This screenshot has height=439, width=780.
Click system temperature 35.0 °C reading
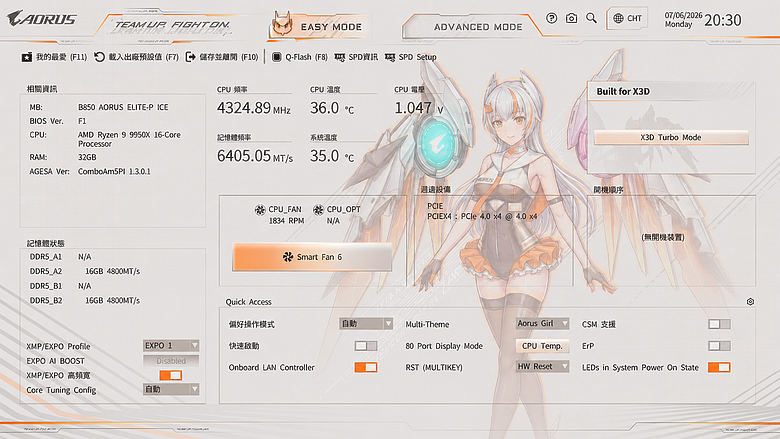click(332, 156)
